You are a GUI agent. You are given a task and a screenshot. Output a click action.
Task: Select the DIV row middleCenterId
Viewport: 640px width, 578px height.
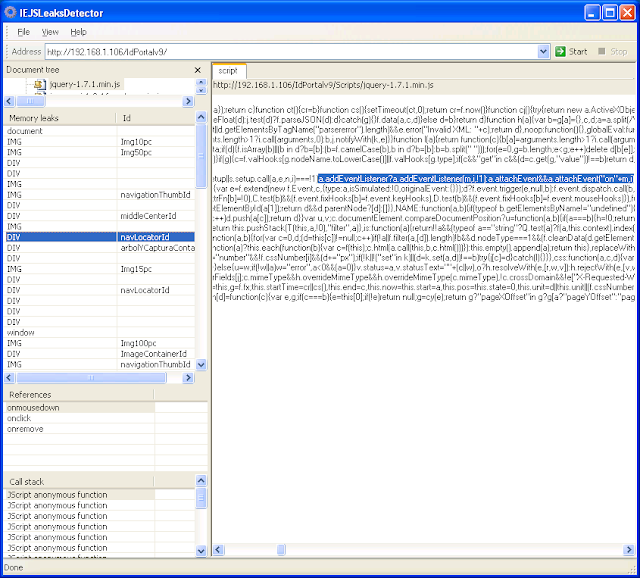pyautogui.click(x=100, y=216)
